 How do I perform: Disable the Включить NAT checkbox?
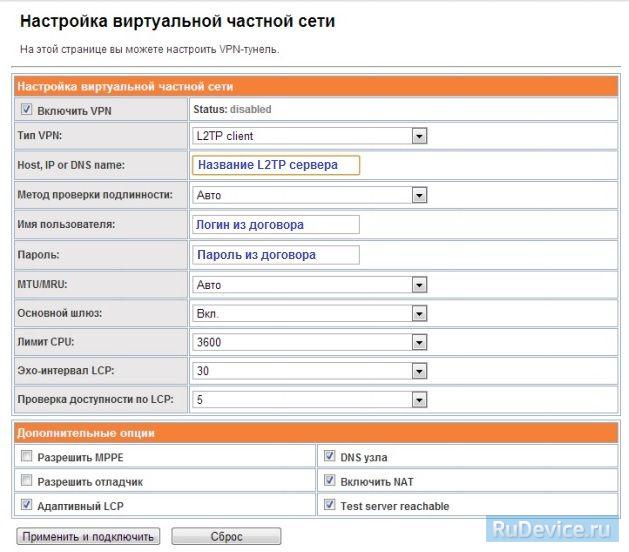point(329,481)
